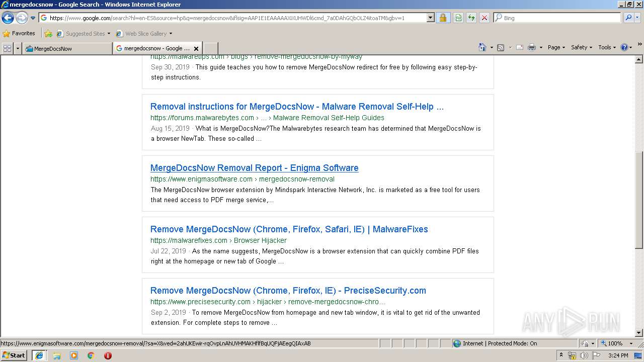Add page to Favorites bar icon
644x362 pixels.
tap(48, 34)
